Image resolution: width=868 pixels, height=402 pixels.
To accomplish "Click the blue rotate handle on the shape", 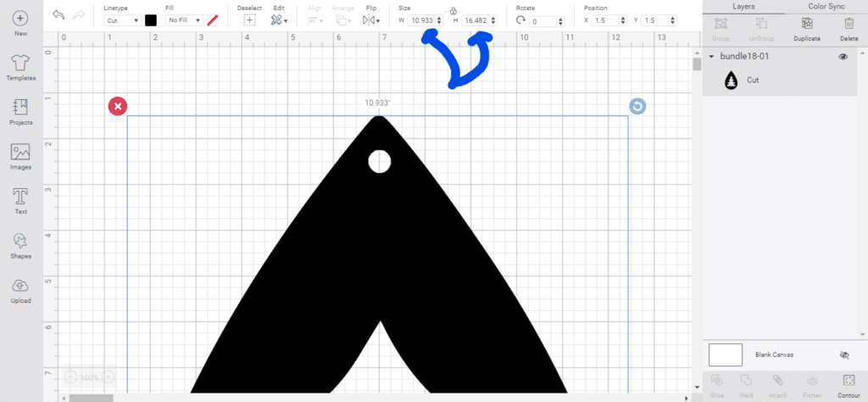I will pos(637,106).
